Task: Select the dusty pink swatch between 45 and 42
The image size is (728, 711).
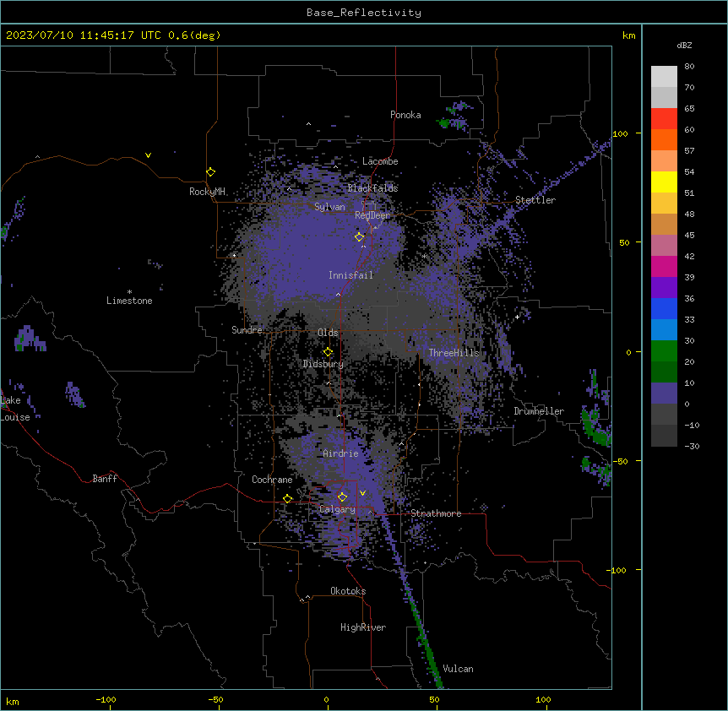Action: (x=664, y=245)
